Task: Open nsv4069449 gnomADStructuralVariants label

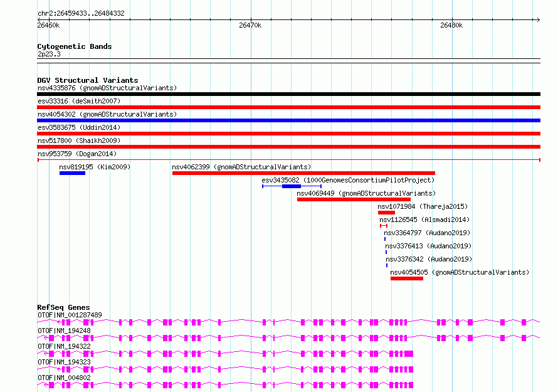Action: click(x=366, y=193)
